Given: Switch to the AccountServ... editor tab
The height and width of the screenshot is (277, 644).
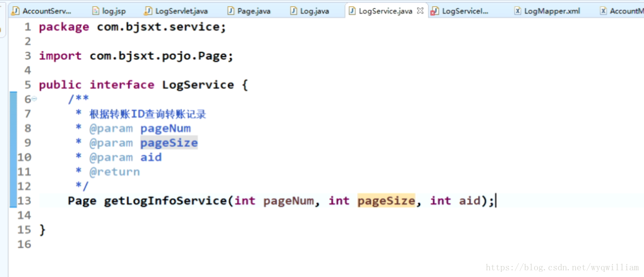Looking at the screenshot, I should (x=42, y=11).
